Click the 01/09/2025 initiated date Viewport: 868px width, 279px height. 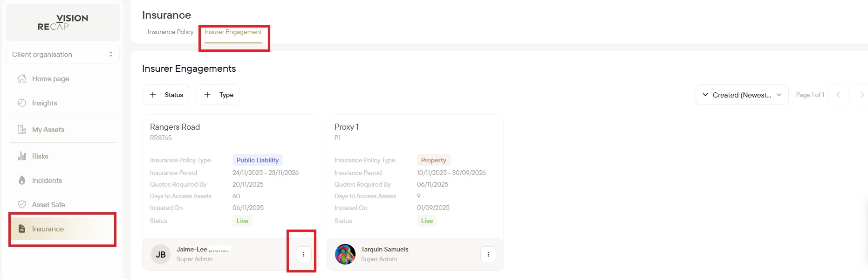coord(433,208)
